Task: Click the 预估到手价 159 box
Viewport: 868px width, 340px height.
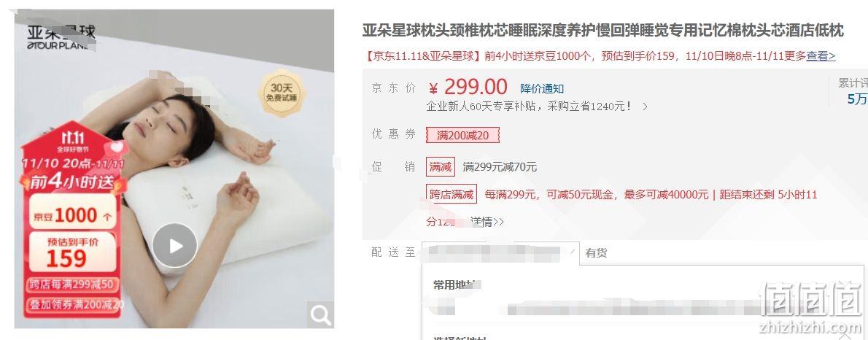Action: pyautogui.click(x=72, y=252)
